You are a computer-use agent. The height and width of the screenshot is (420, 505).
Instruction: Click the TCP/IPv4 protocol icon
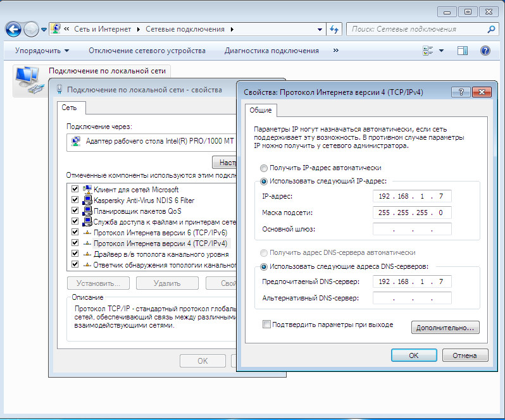tap(87, 244)
